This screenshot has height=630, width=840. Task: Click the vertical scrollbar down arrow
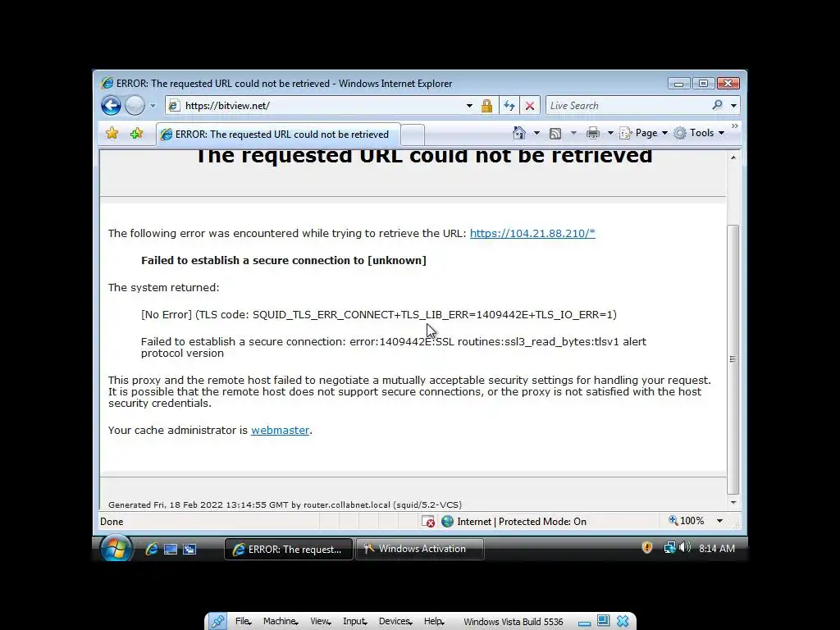[733, 503]
